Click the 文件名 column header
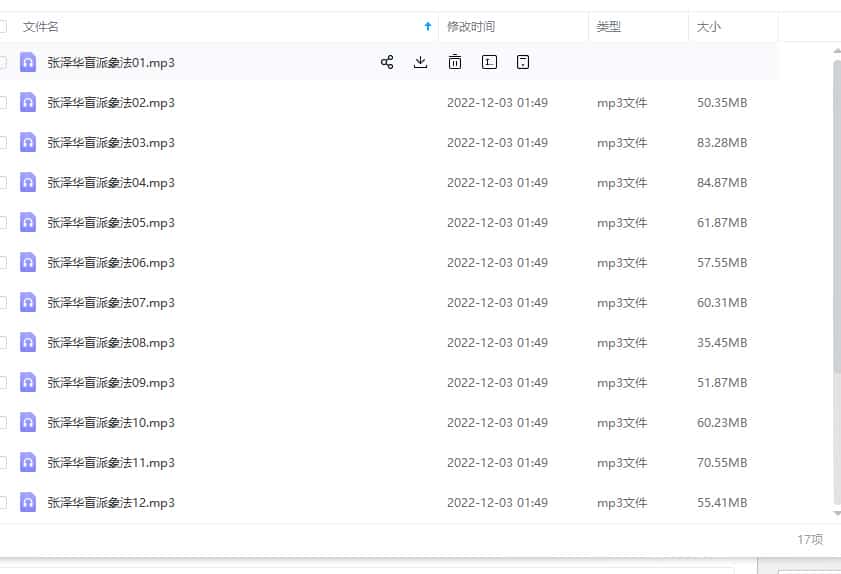Screen dimensions: 841x574 click(41, 27)
